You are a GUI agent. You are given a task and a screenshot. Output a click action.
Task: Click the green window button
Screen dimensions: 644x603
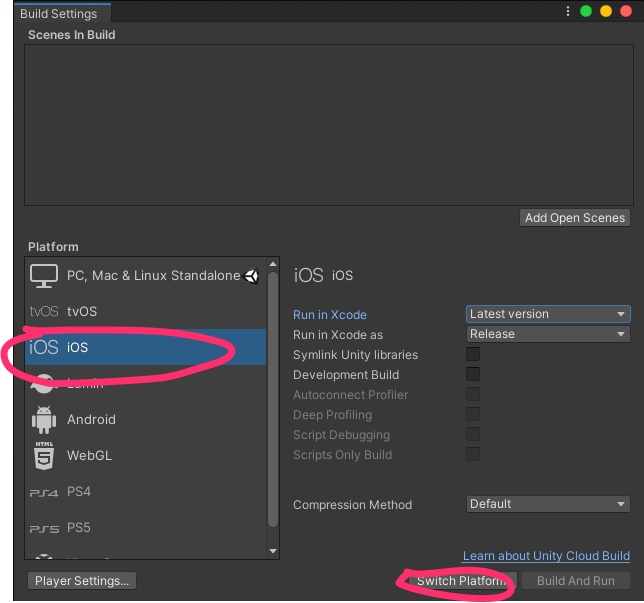(x=586, y=11)
